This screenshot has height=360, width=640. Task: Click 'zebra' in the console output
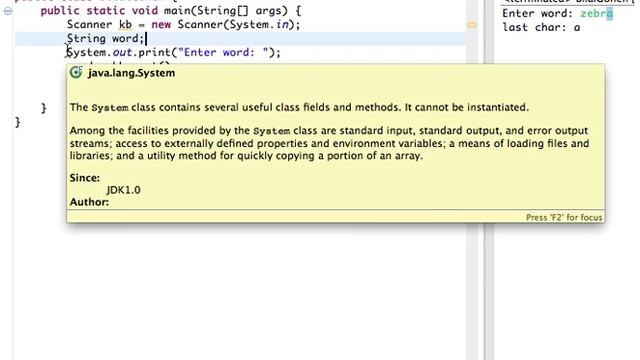coord(596,13)
